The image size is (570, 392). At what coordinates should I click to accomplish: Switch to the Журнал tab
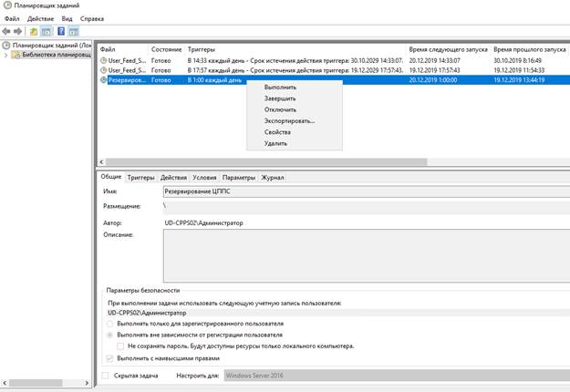click(273, 178)
